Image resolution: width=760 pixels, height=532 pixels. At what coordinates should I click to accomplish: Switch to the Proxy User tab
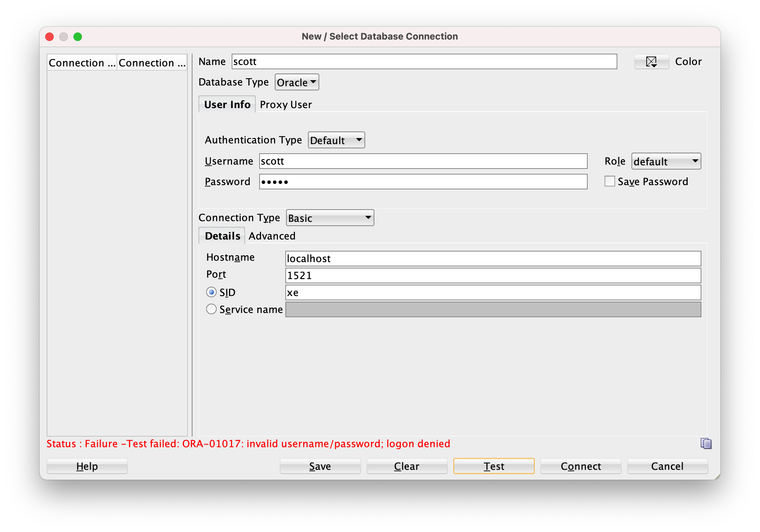click(286, 105)
